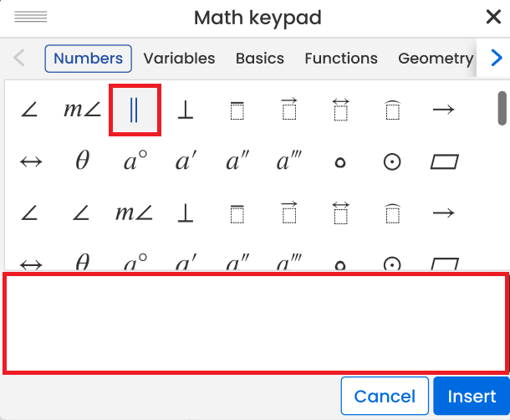The width and height of the screenshot is (510, 420).
Task: Open the Functions tab
Action: (x=341, y=59)
